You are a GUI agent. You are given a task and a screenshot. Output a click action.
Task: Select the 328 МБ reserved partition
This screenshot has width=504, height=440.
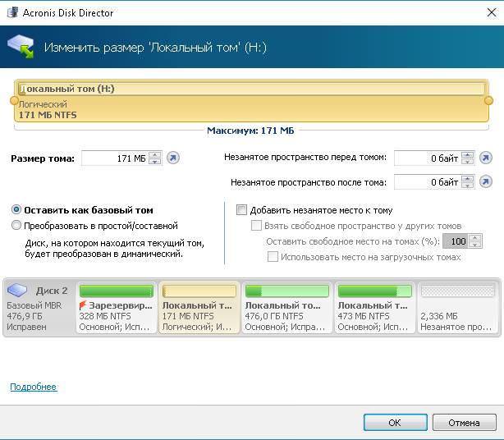point(117,308)
